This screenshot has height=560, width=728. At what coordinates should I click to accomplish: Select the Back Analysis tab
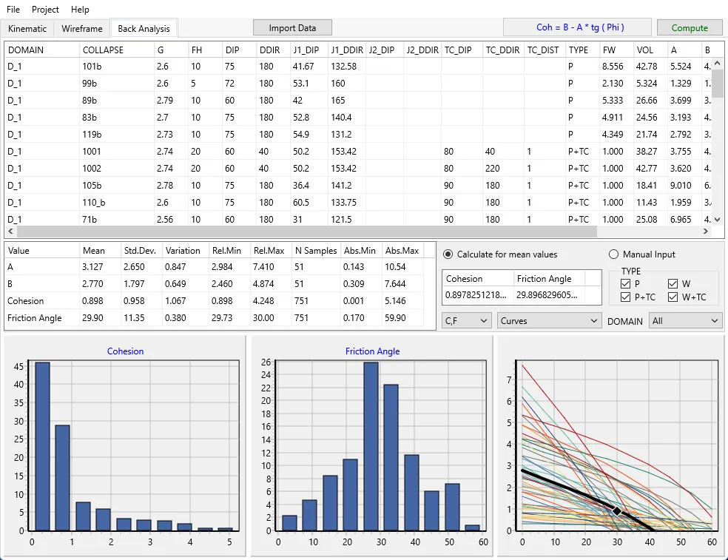(144, 29)
